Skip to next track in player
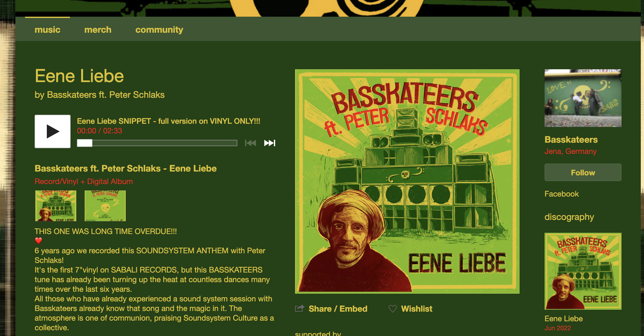Screen dimensions: 644x336 pos(270,143)
